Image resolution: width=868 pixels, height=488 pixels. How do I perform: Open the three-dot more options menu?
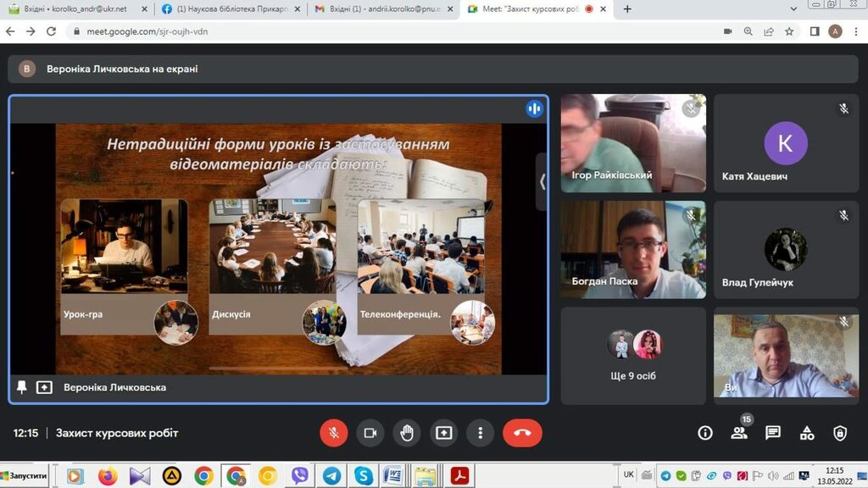[481, 433]
